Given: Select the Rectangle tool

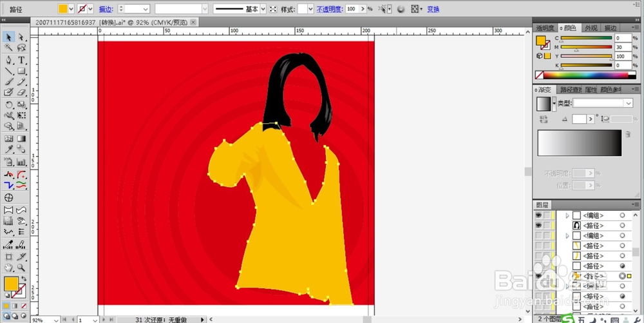Looking at the screenshot, I should click(x=21, y=71).
